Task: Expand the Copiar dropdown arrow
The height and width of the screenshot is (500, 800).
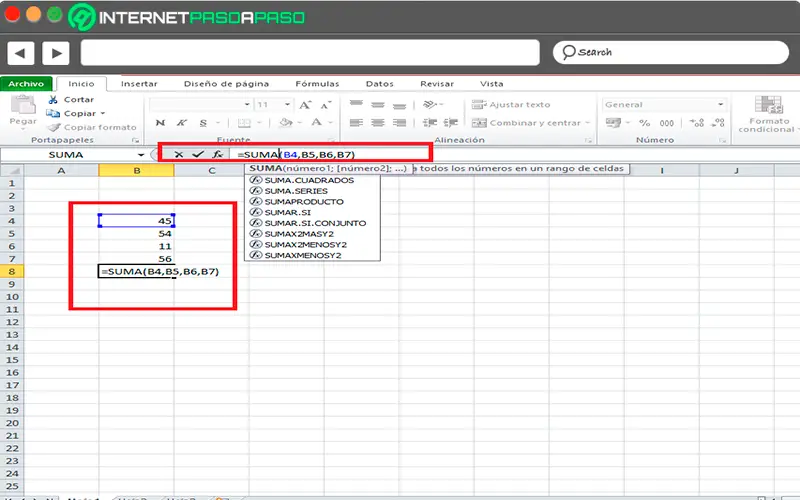Action: (103, 113)
